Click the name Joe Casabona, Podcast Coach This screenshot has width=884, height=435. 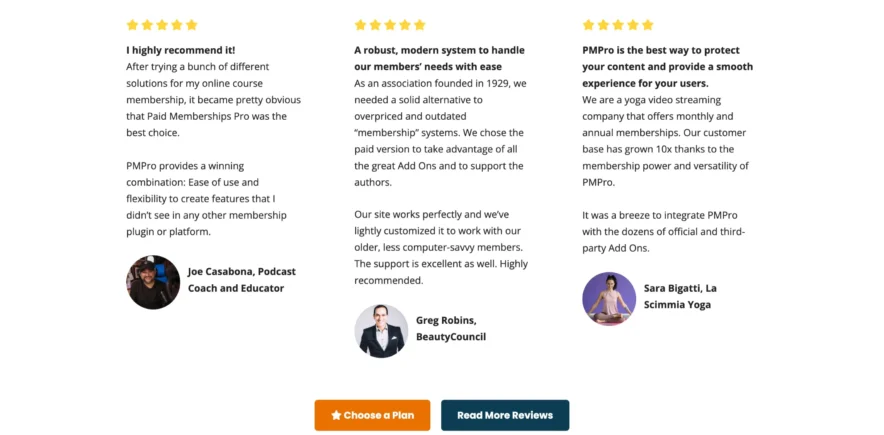(241, 279)
